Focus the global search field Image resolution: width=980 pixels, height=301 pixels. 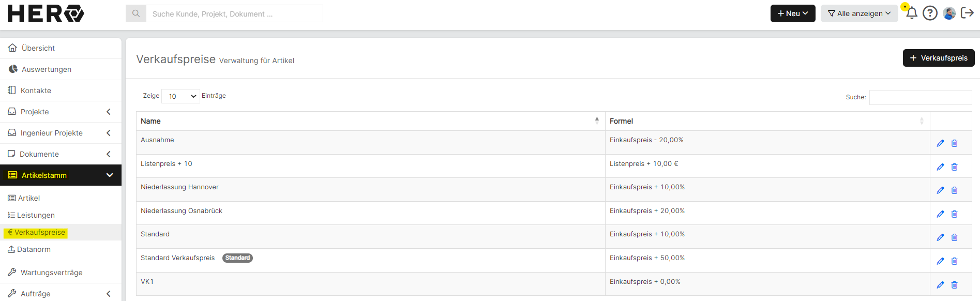click(x=234, y=13)
